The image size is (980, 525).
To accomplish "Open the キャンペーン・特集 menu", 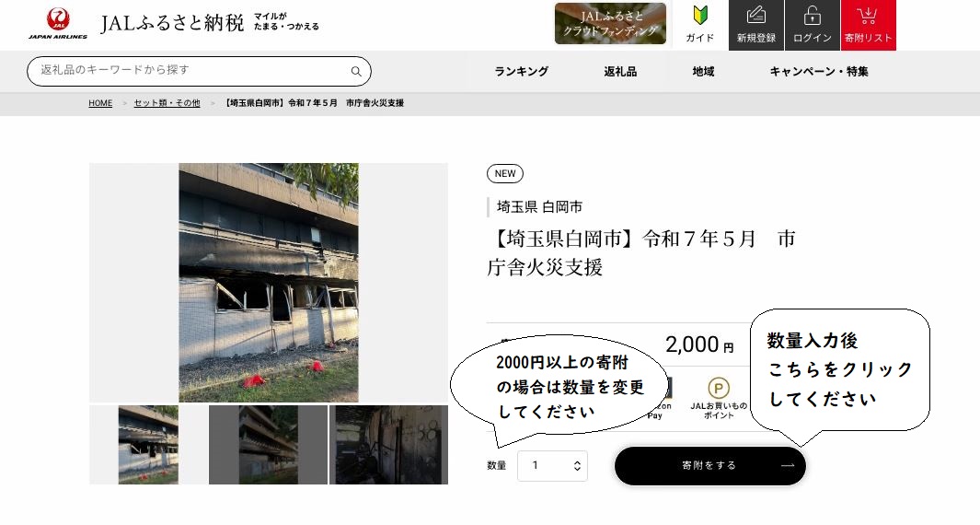I will coord(819,71).
